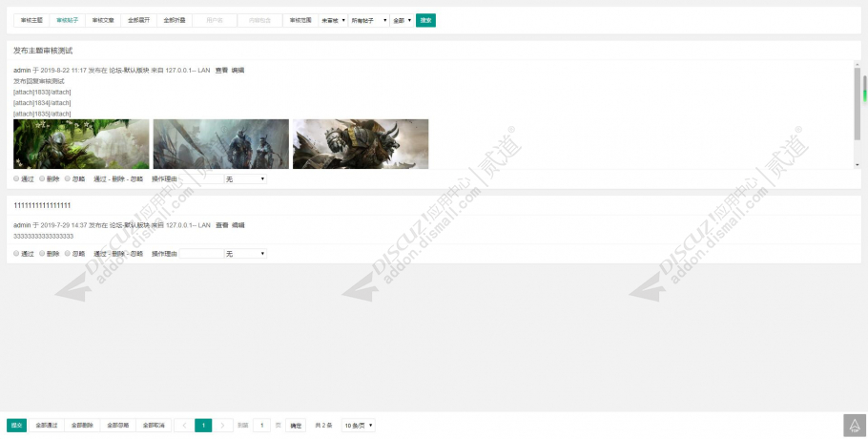Open the two armored knights image thumbnail
Image resolution: width=868 pixels, height=439 pixels.
point(221,144)
